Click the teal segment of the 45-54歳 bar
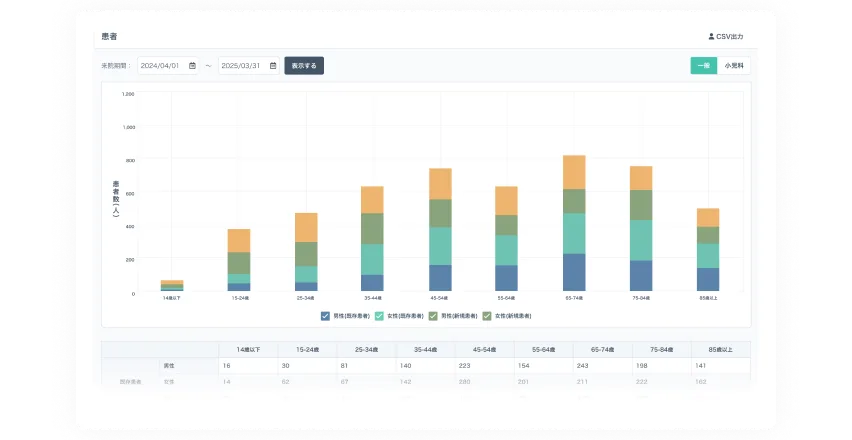852x440 pixels. (440, 246)
